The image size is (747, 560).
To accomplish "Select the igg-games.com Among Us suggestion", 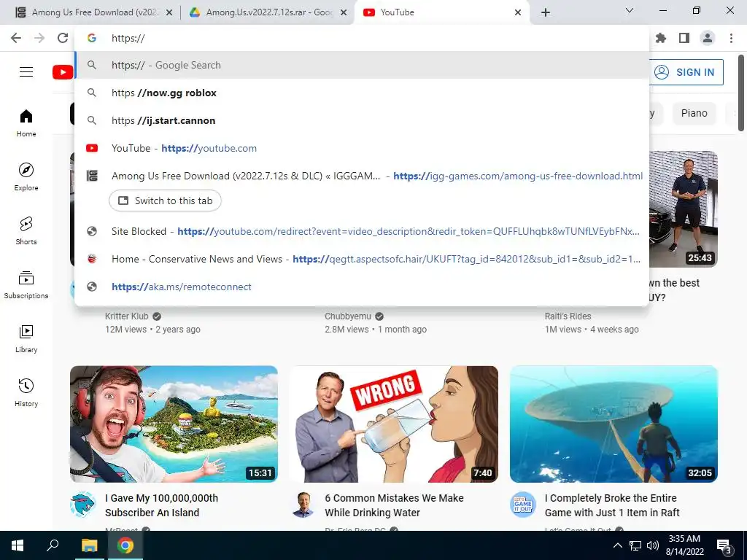I will [362, 176].
